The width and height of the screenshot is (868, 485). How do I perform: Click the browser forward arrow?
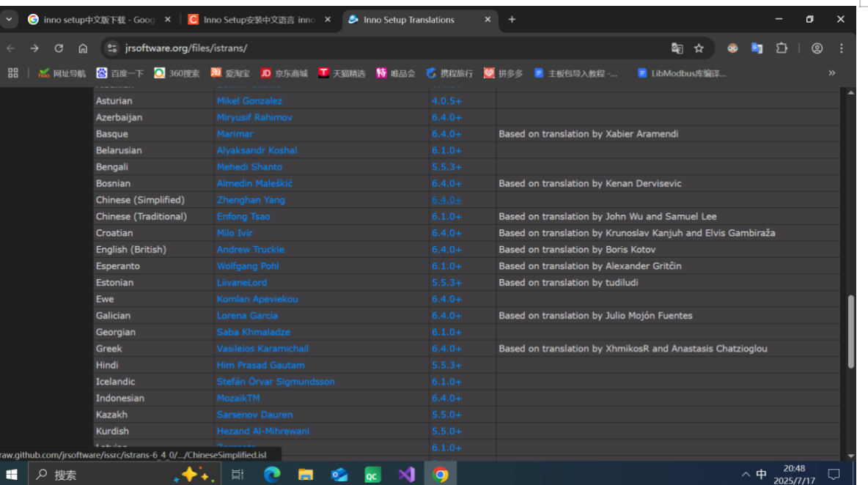coord(34,48)
